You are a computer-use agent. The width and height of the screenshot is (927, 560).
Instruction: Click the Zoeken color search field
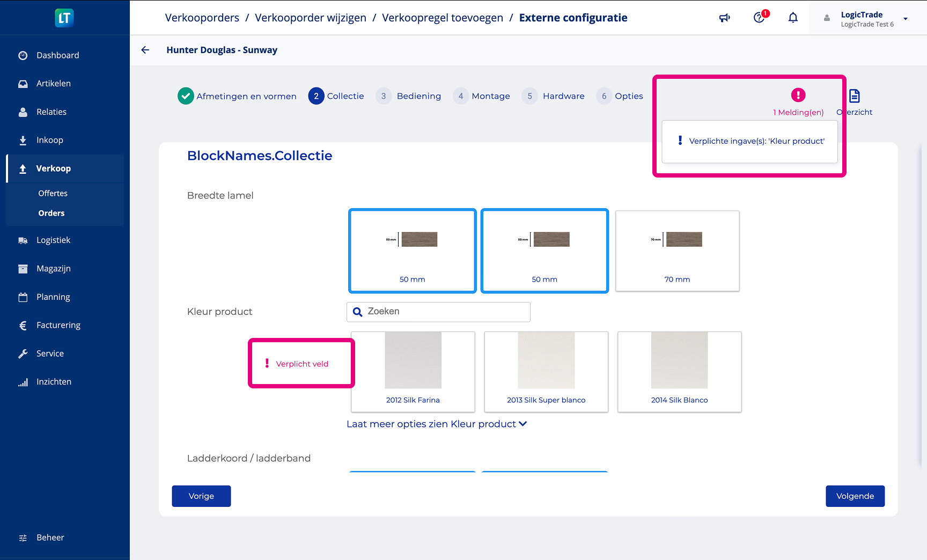tap(445, 312)
